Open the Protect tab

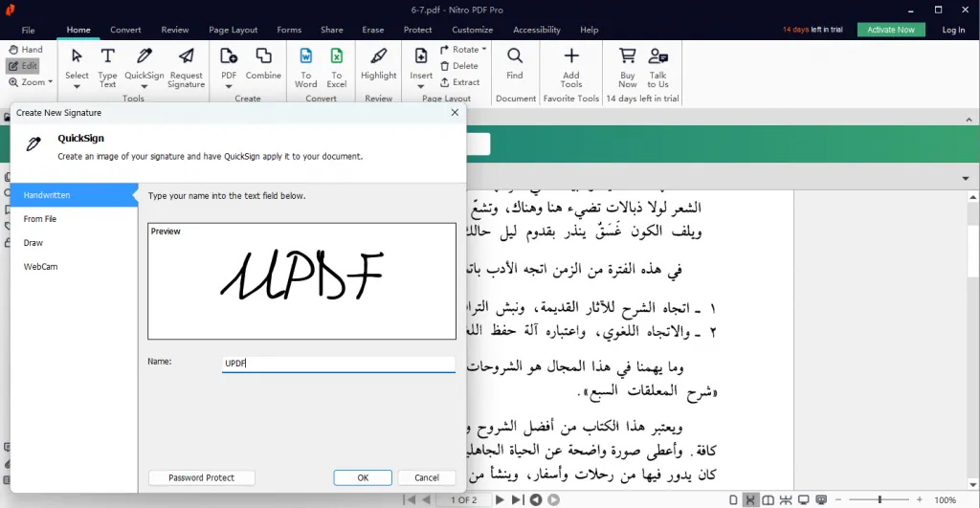(417, 30)
